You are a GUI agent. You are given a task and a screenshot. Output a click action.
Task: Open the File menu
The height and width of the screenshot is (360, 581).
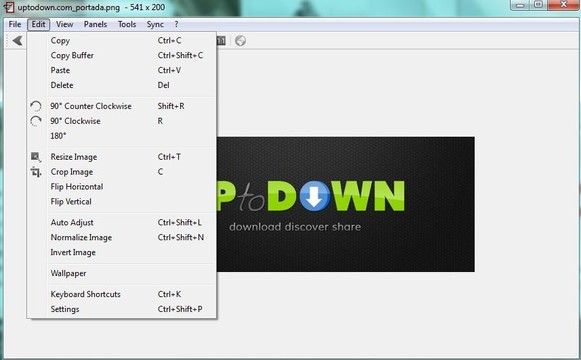pyautogui.click(x=15, y=24)
